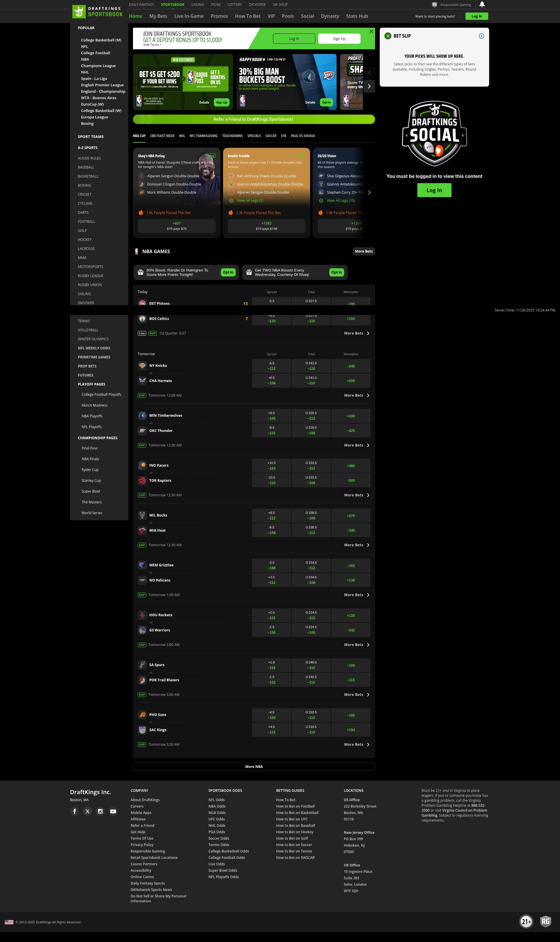The width and height of the screenshot is (560, 942).
Task: Go back in the promo carousel using previous arrow
Action: (369, 73)
